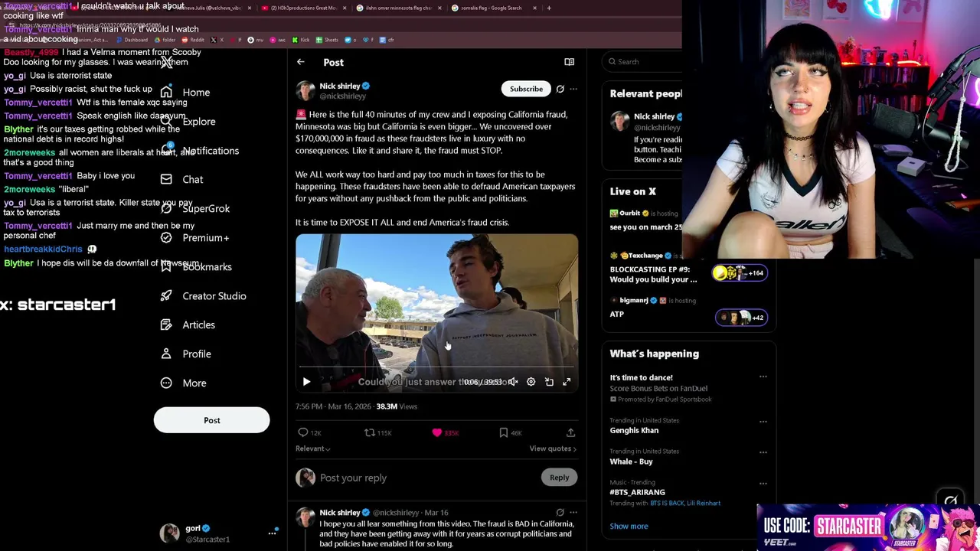Screen dimensions: 980x551
Task: Play the embedded video
Action: point(306,382)
